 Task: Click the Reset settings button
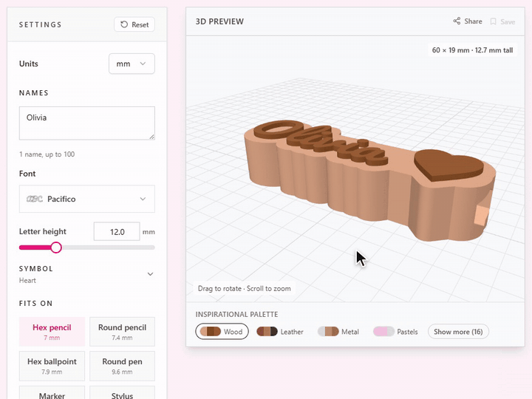(134, 24)
